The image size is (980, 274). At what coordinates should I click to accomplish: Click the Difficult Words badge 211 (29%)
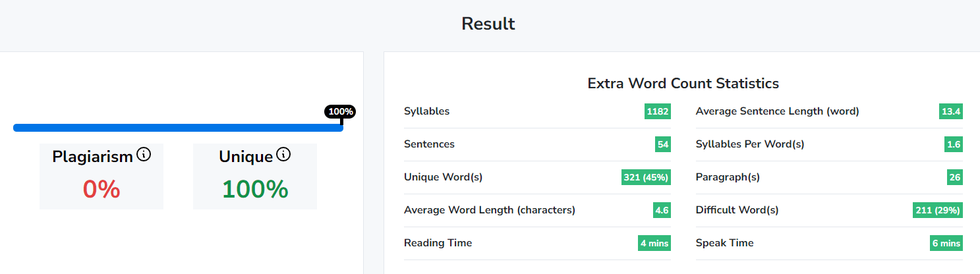[937, 210]
